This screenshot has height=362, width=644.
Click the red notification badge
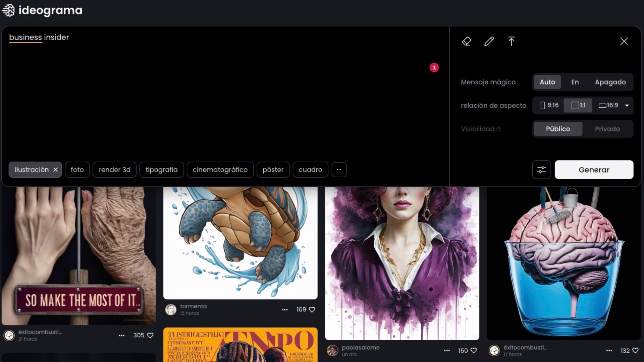[435, 67]
